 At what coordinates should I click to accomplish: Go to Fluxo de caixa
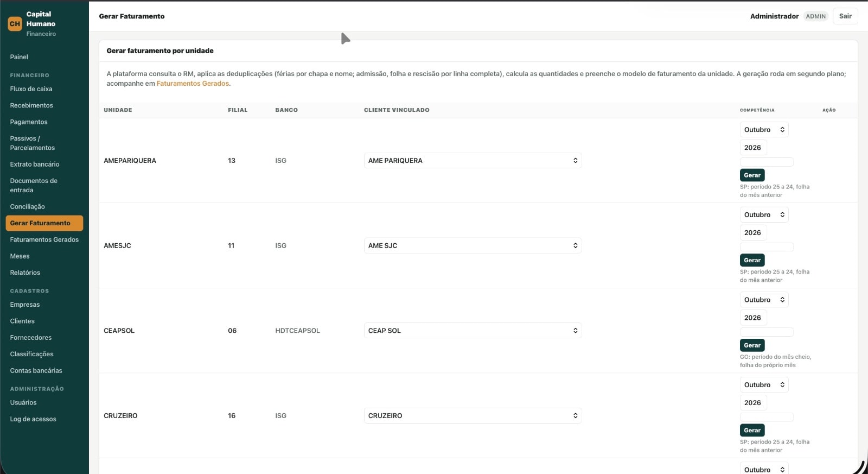coord(31,89)
